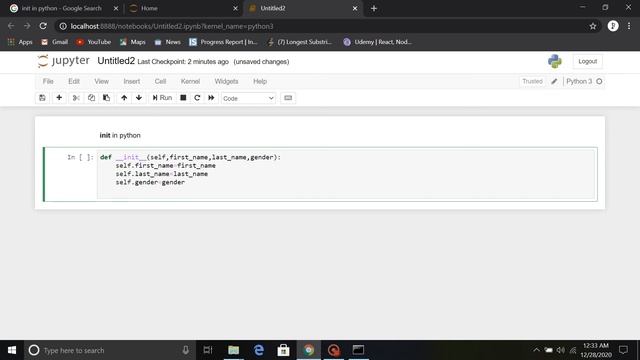Image resolution: width=640 pixels, height=360 pixels.
Task: Click the Jupyter logo
Action: 63,61
